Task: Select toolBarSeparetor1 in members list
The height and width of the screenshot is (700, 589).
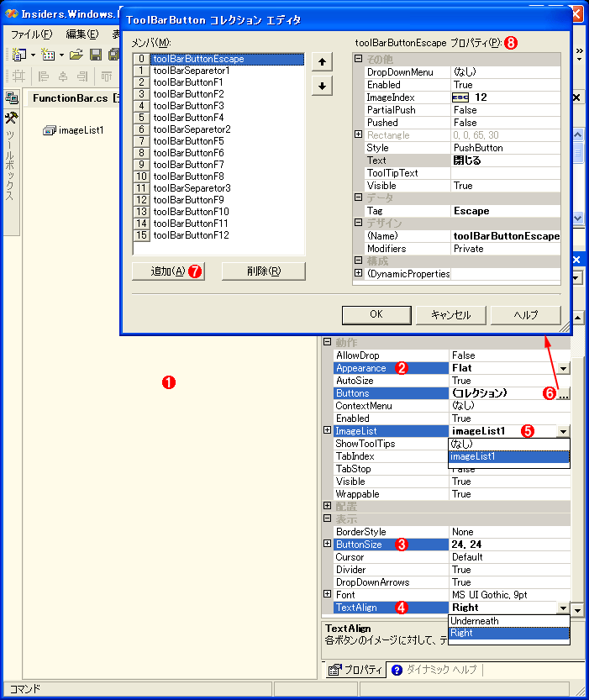Action: (x=227, y=71)
